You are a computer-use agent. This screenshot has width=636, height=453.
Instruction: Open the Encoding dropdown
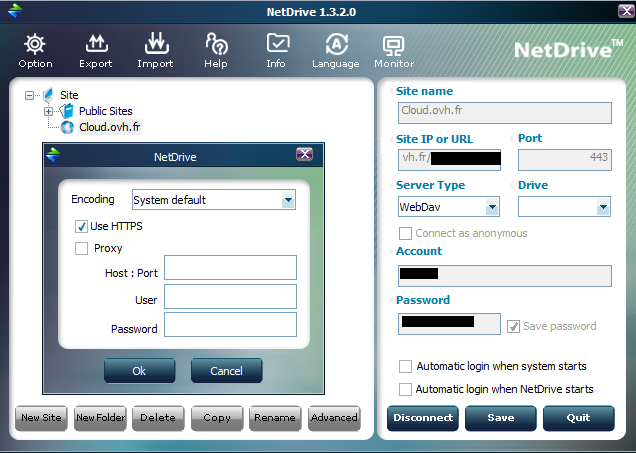[x=288, y=200]
